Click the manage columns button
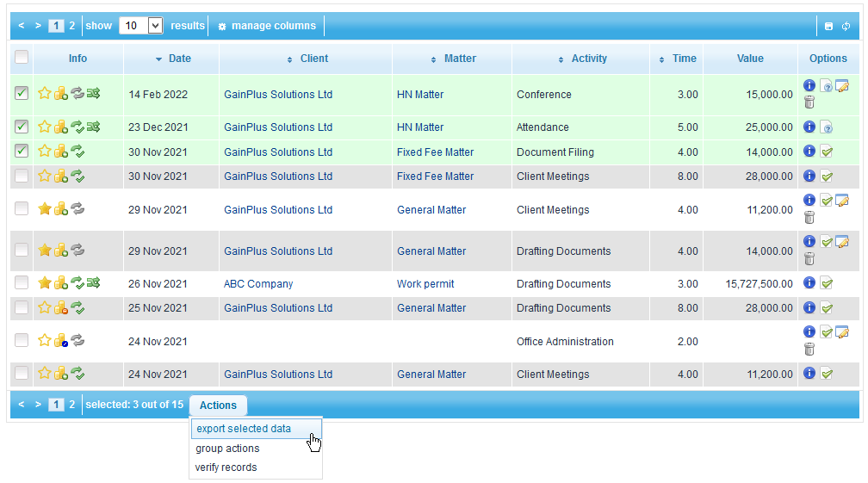868x483 pixels. 267,26
